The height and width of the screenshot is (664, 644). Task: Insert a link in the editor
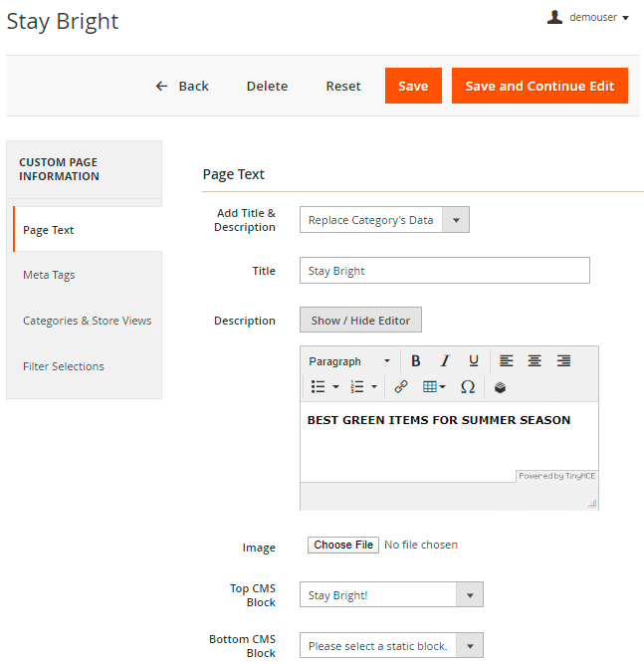click(401, 386)
